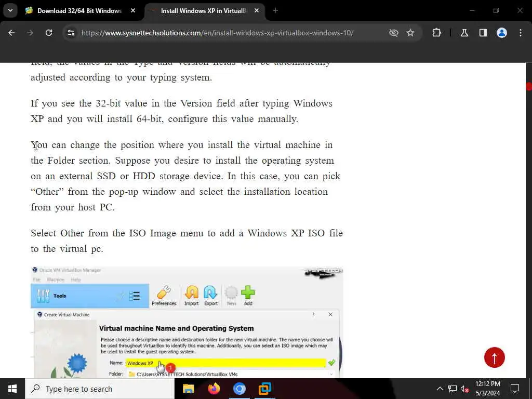Switch to Download 32/64 Bit Windows tab
Image resolution: width=532 pixels, height=399 pixels.
(x=81, y=11)
